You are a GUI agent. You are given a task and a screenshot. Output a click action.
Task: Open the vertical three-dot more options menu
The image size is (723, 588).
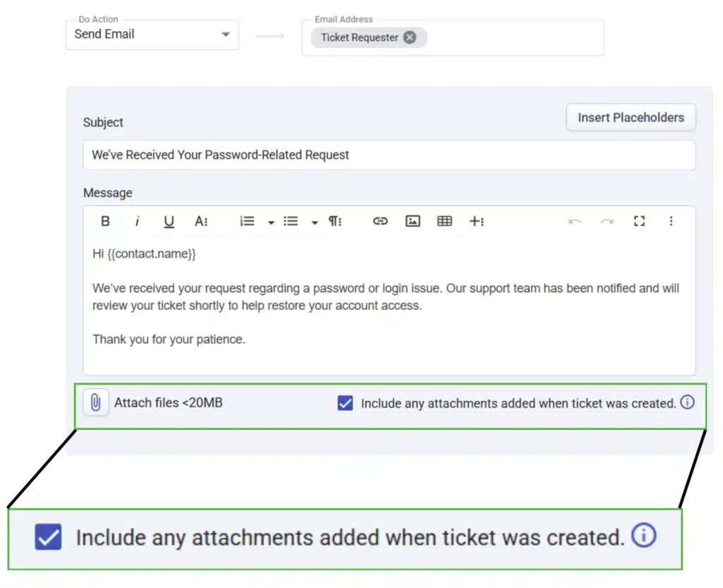point(671,222)
